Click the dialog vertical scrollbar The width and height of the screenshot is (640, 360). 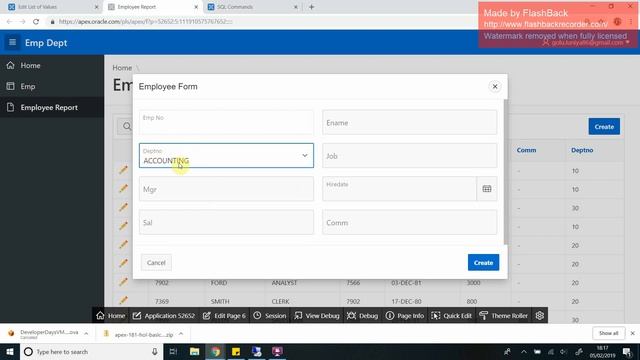[506, 171]
